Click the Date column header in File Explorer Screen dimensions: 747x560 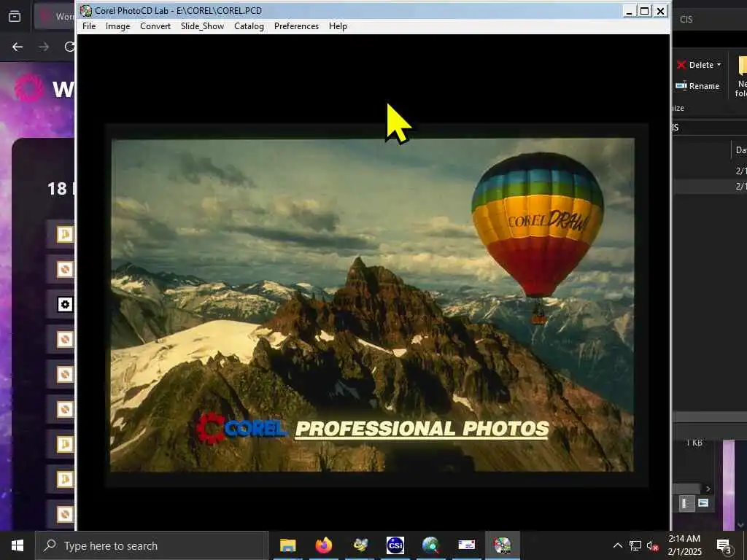pos(740,150)
